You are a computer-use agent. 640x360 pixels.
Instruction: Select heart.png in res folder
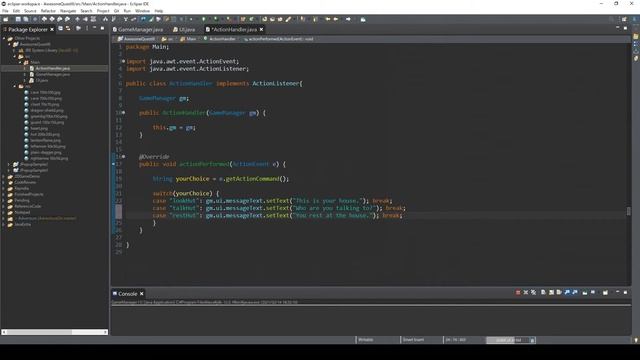pyautogui.click(x=39, y=128)
